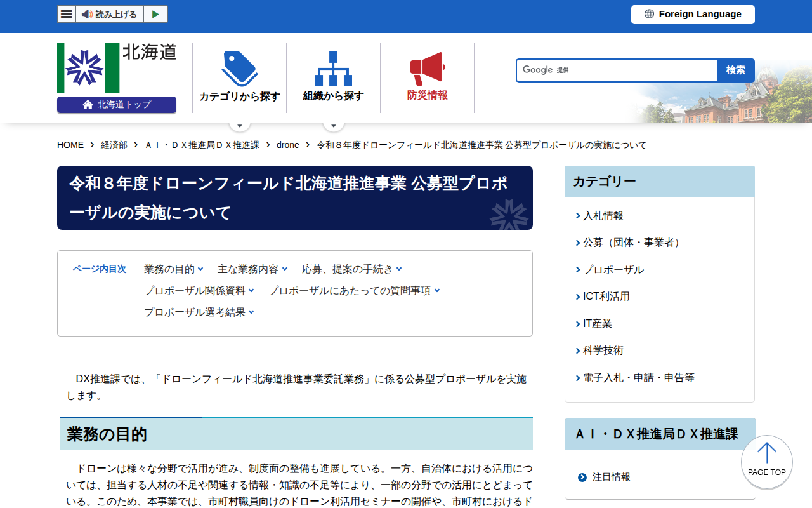Open ＡＩ・ＤＸ推進局ＤＸ推進課 breadcrumb link
Screen dimensions: 812x508
pyautogui.click(x=202, y=145)
